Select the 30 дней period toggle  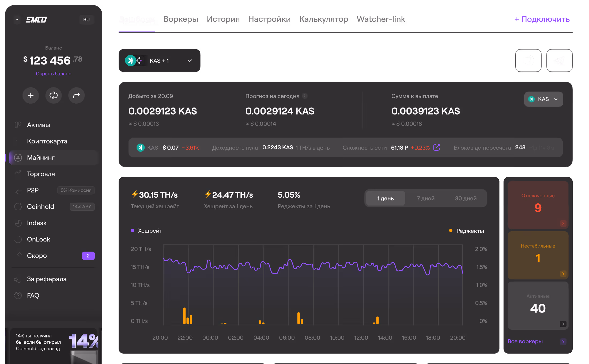tap(466, 198)
